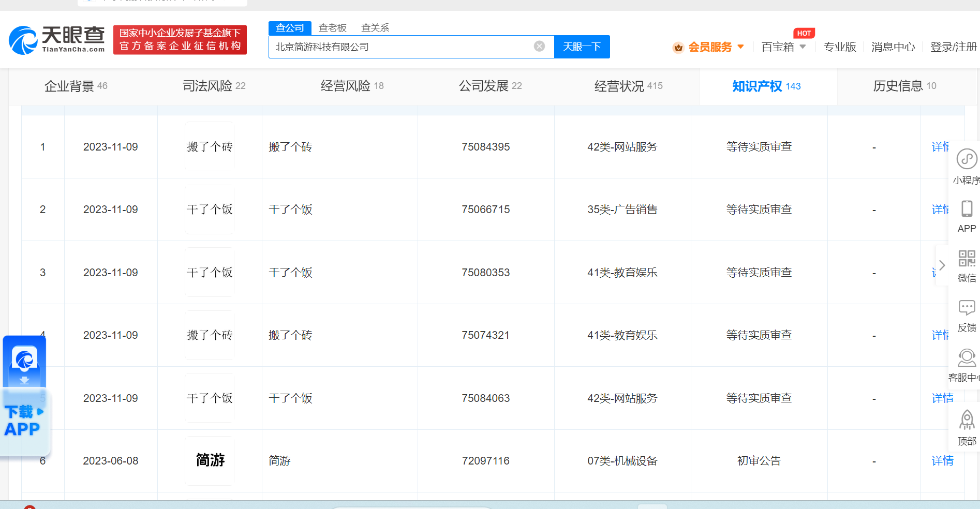980x509 pixels.
Task: Open the crown icon beside 会员服务
Action: [x=678, y=48]
